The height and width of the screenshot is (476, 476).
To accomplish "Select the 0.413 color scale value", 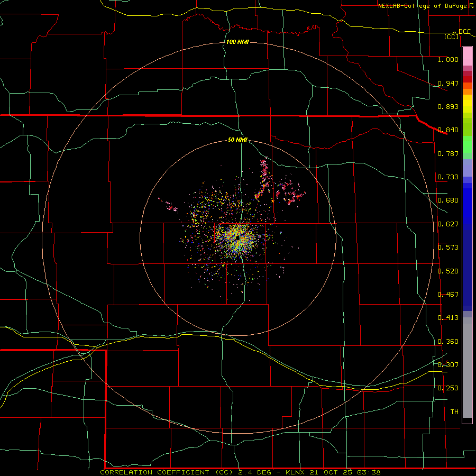I will [448, 318].
